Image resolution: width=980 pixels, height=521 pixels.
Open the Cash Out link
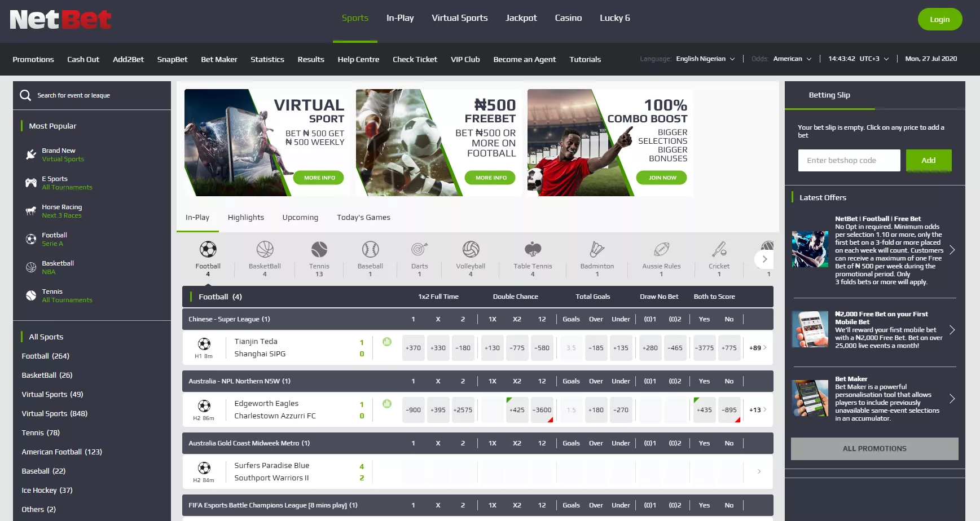[x=84, y=59]
